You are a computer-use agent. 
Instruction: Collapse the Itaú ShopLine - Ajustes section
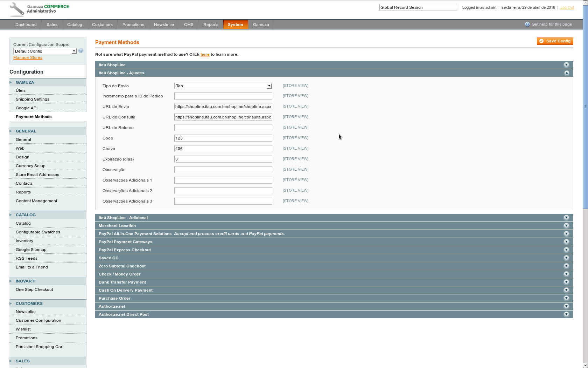click(566, 73)
